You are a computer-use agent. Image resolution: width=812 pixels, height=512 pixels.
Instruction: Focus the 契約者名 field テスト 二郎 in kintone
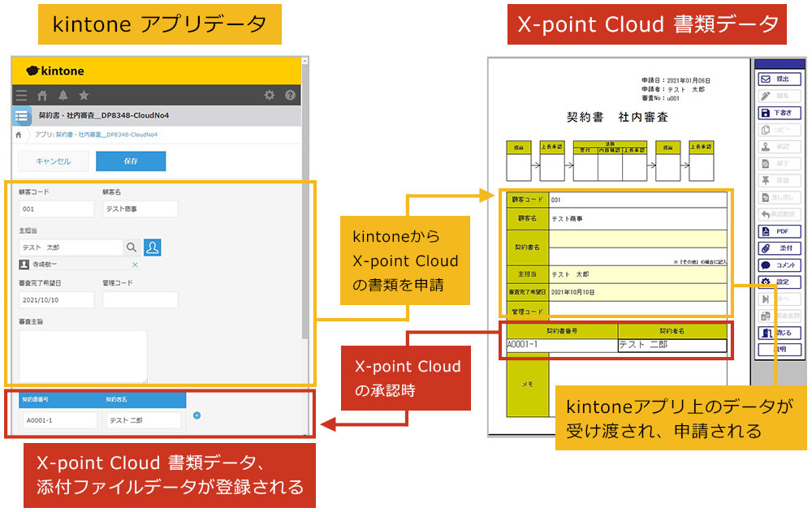click(x=144, y=420)
